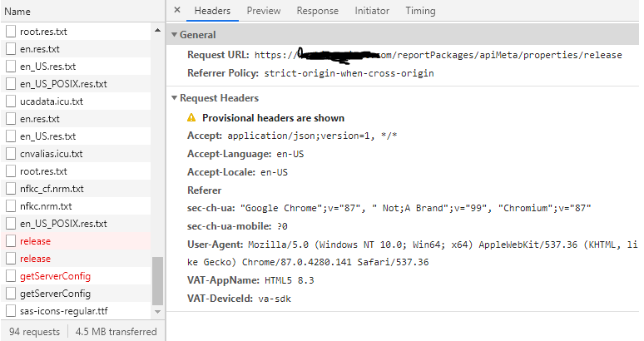This screenshot has width=644, height=341.
Task: Click the Name column header
Action: [17, 12]
